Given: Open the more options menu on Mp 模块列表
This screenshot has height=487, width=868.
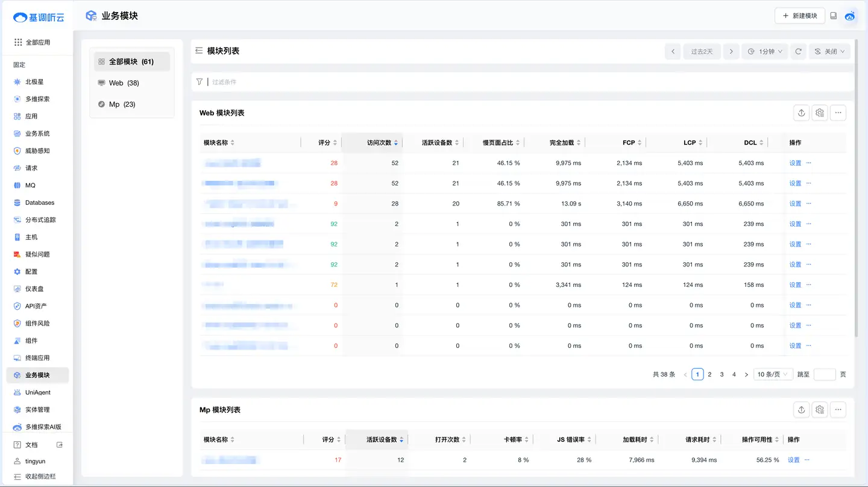Looking at the screenshot, I should click(838, 409).
